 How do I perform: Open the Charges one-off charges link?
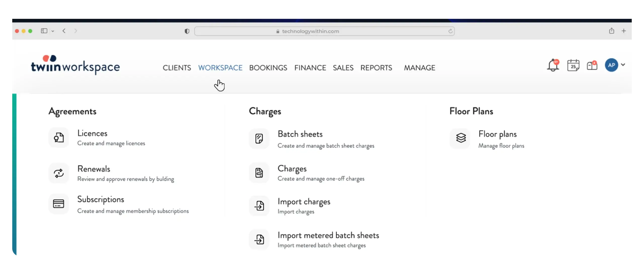292,169
